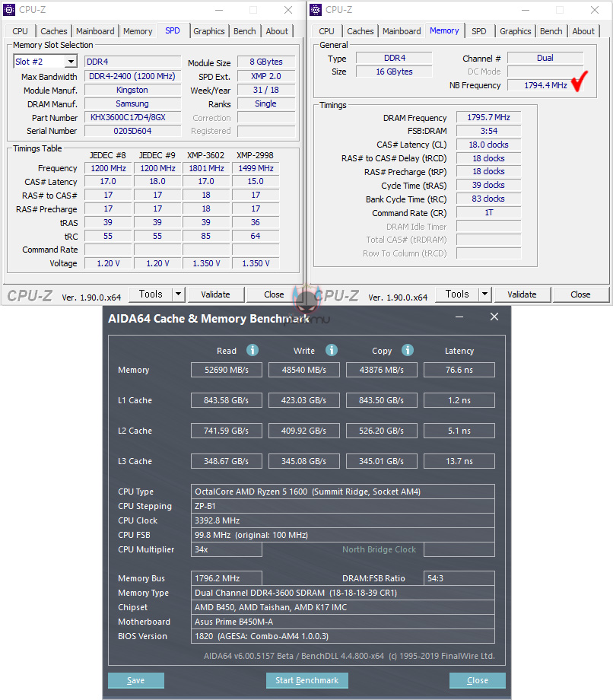This screenshot has width=613, height=700.
Task: Open SPD tab in right CPU-Z window
Action: [x=478, y=31]
